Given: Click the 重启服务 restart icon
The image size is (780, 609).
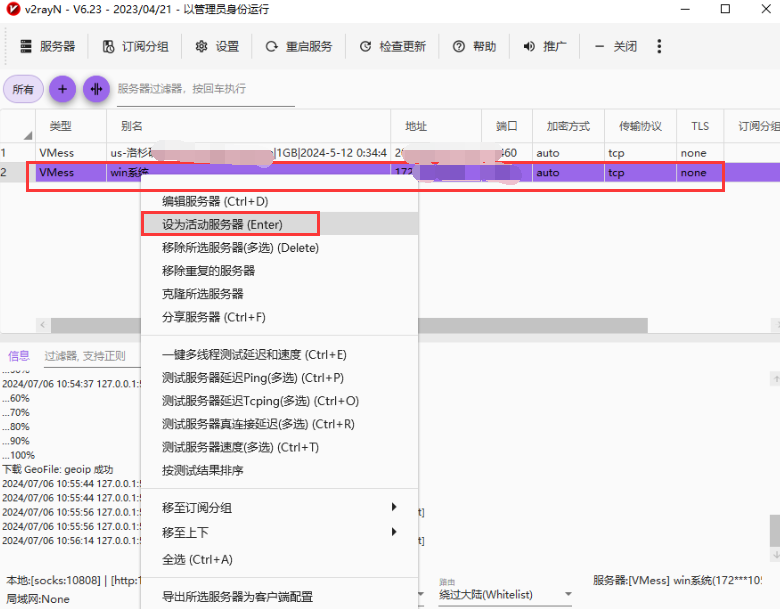Looking at the screenshot, I should pyautogui.click(x=272, y=47).
